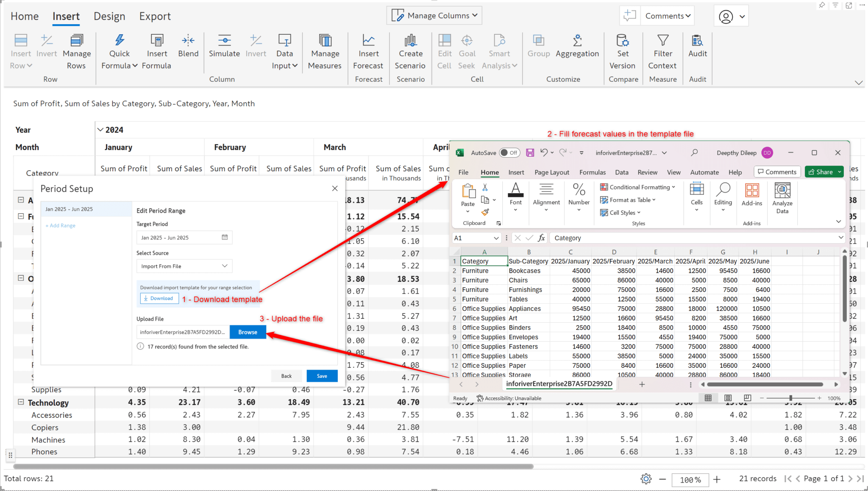Open Excel Name Box dropdown
868x491 pixels.
point(496,238)
